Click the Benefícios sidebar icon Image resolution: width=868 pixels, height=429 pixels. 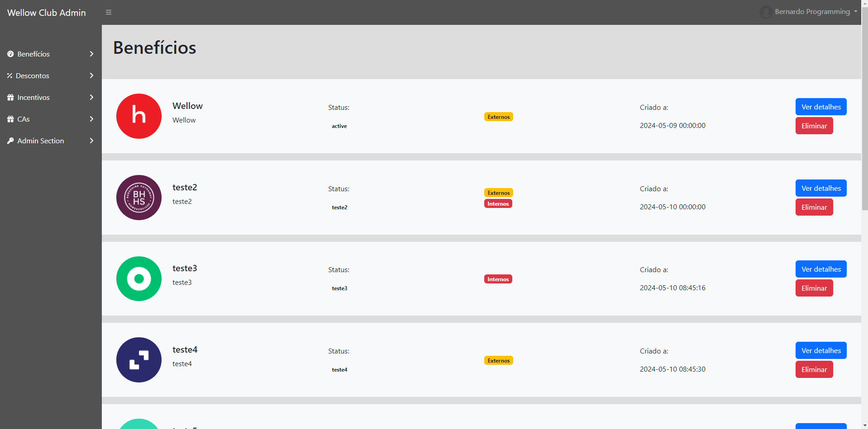point(10,54)
